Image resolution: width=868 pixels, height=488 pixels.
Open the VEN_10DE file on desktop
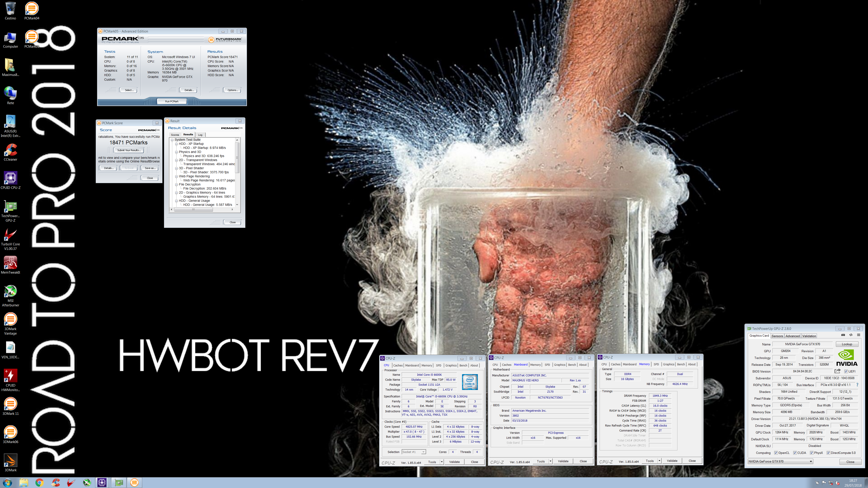coord(10,350)
